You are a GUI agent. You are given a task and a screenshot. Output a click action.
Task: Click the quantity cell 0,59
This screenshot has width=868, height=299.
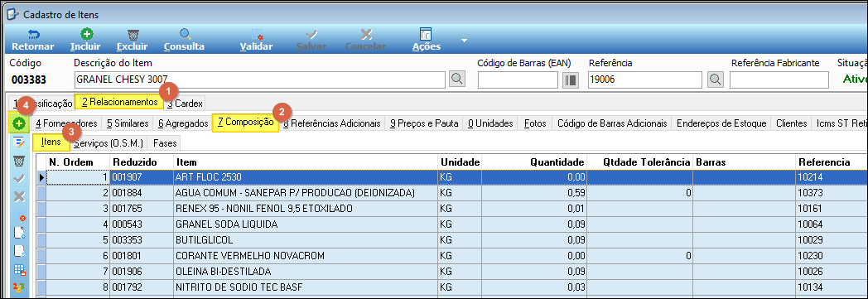point(534,193)
